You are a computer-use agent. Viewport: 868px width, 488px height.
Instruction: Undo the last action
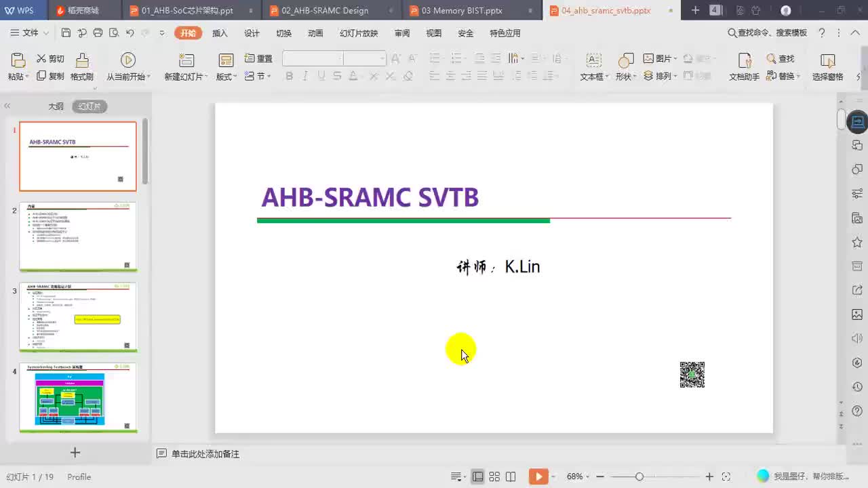coord(130,33)
